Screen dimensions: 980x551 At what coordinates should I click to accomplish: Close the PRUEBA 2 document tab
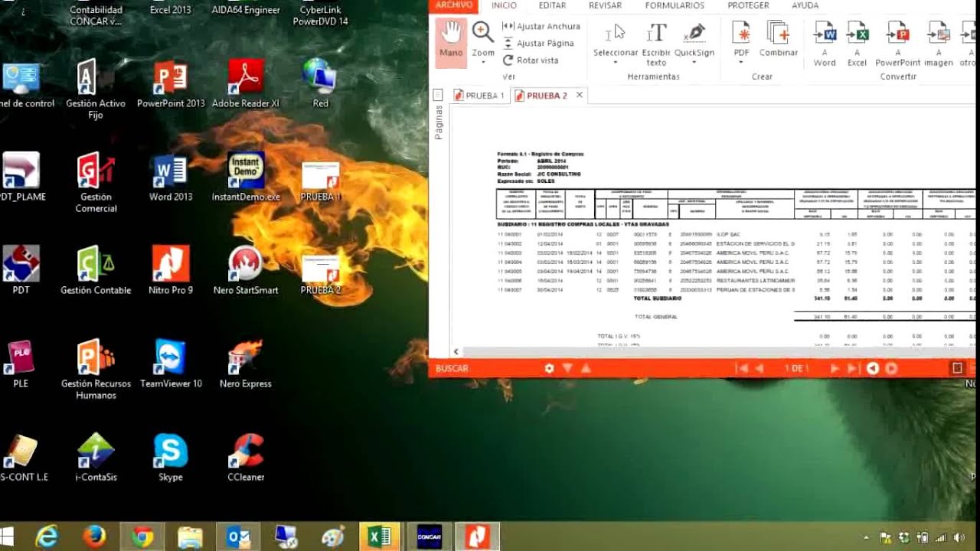tap(580, 95)
